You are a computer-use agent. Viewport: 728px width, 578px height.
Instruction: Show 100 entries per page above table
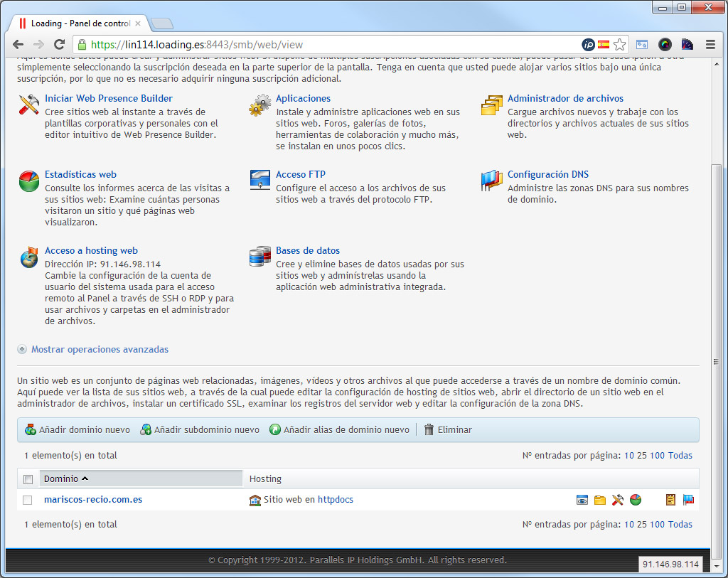pyautogui.click(x=657, y=456)
